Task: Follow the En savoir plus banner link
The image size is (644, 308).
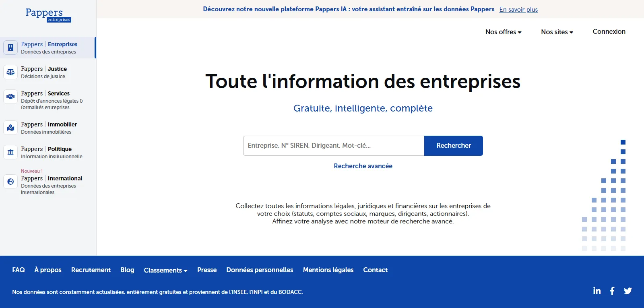Action: tap(518, 9)
